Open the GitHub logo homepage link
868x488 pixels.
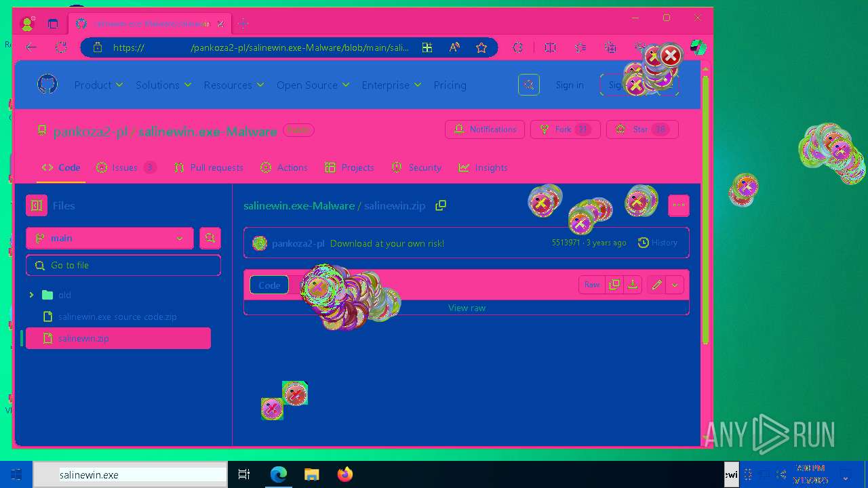[x=47, y=85]
